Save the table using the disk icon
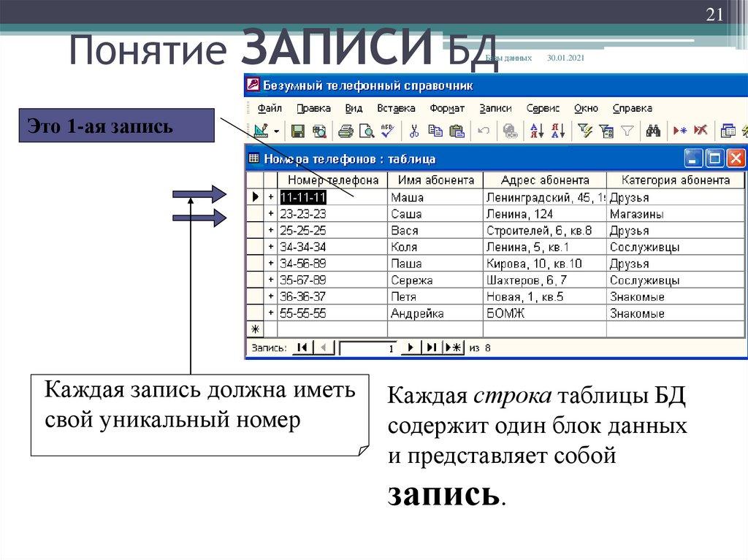748x560 pixels. coord(297,131)
